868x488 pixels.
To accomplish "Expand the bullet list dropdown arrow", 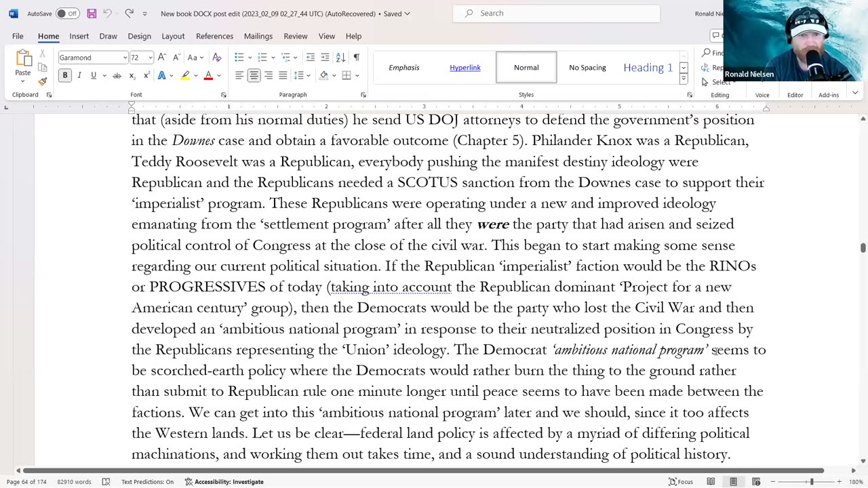I will point(250,58).
